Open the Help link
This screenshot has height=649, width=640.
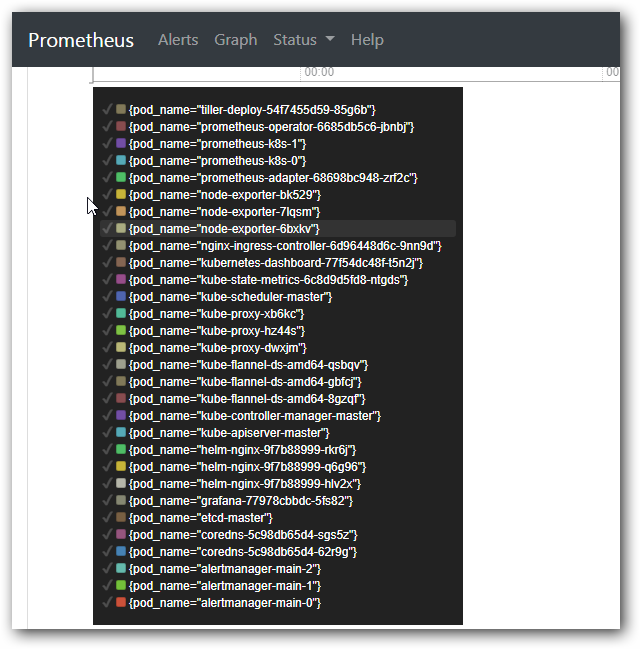pos(367,40)
